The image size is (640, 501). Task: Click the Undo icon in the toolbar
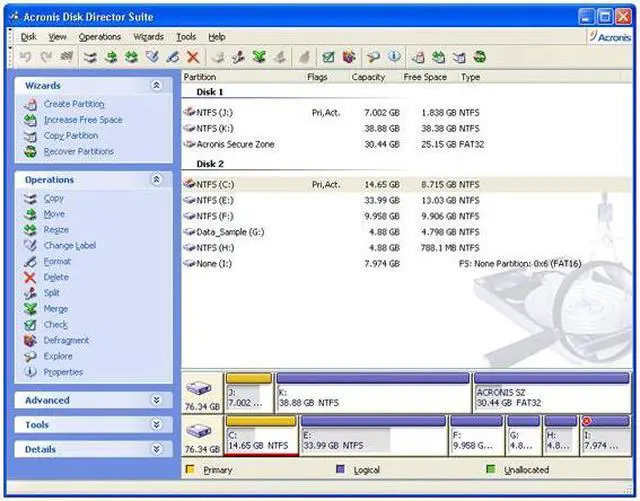click(25, 57)
